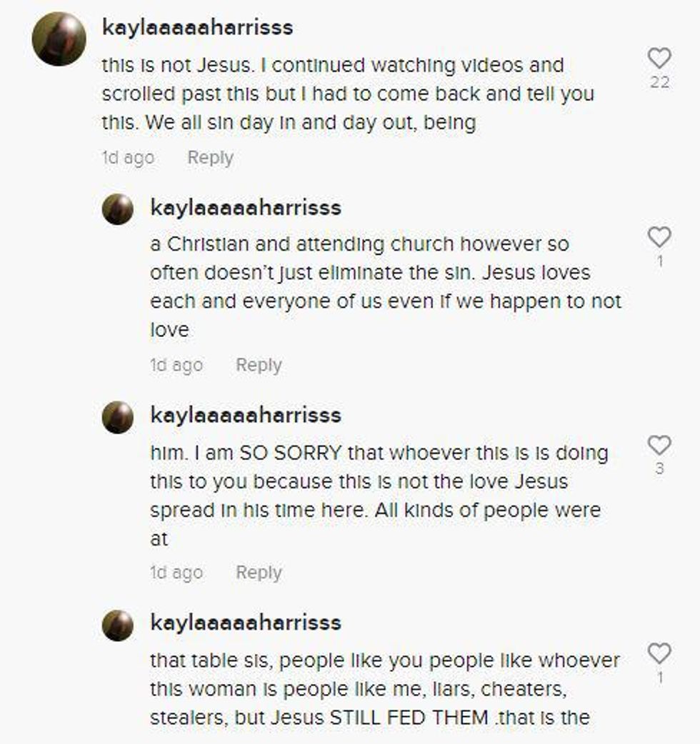Click avatar beside "him. I am SO SORRY" reply

[118, 417]
